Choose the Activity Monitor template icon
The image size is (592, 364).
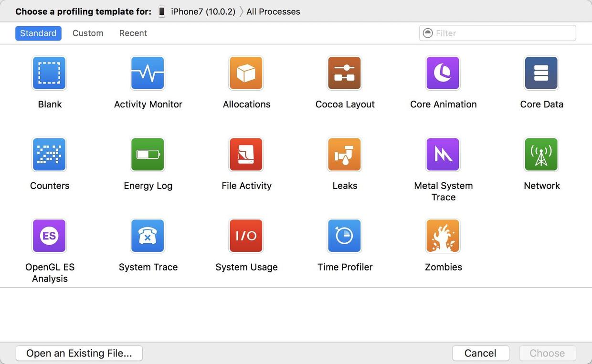tap(148, 73)
